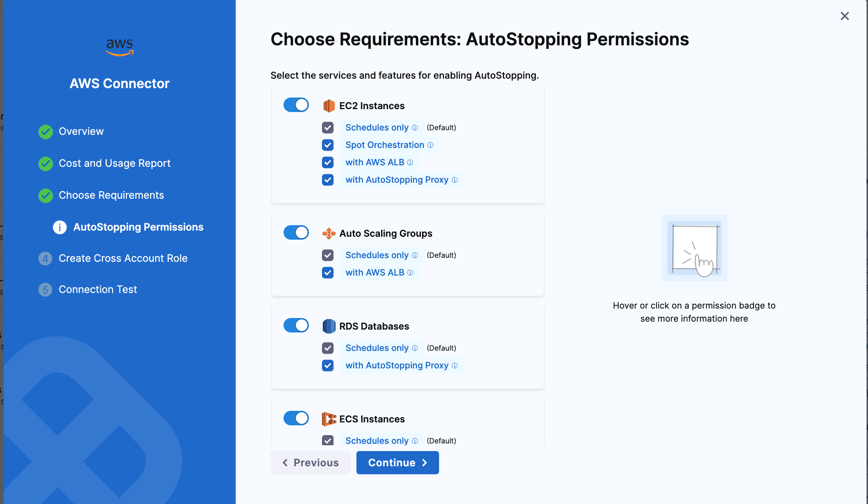
Task: Uncheck RDS with AutoStopping Proxy checkbox
Action: coord(328,365)
